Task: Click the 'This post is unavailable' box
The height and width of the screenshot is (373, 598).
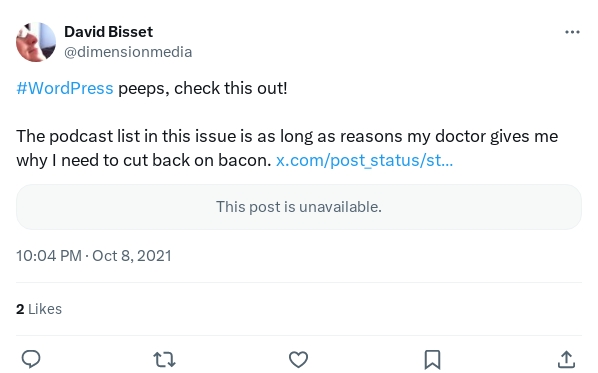Action: tap(299, 207)
